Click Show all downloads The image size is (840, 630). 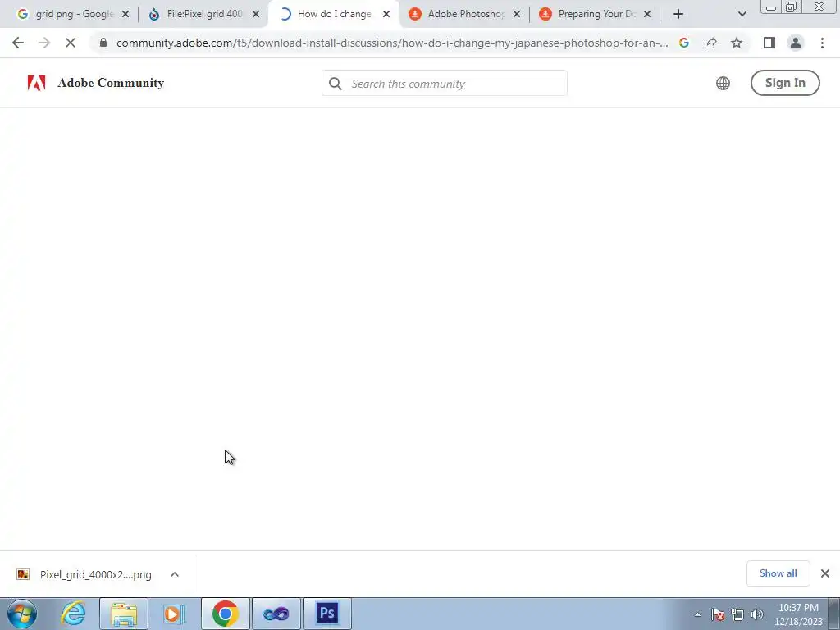tap(778, 573)
